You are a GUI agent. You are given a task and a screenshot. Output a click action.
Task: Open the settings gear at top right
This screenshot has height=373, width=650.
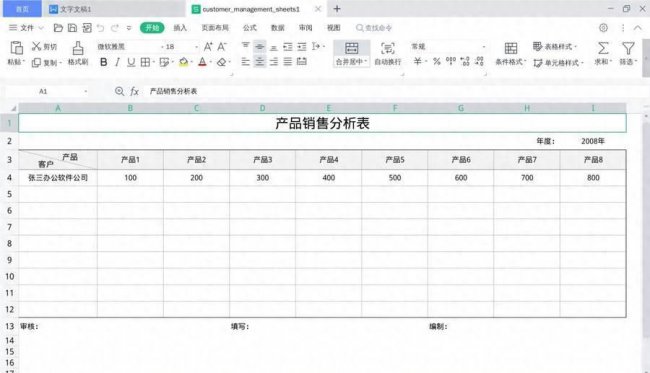(603, 28)
